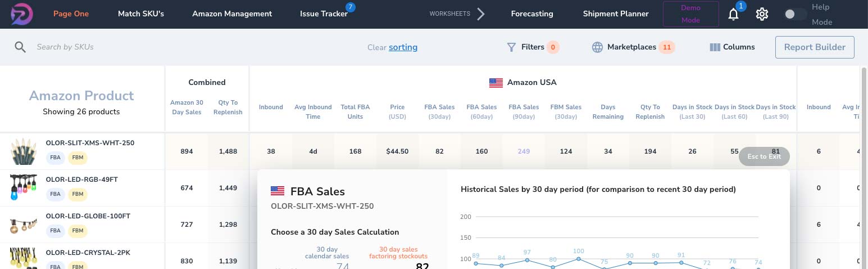Viewport: 868px width, 269px height.
Task: Sort by the Days Remaining column header
Action: pos(608,111)
